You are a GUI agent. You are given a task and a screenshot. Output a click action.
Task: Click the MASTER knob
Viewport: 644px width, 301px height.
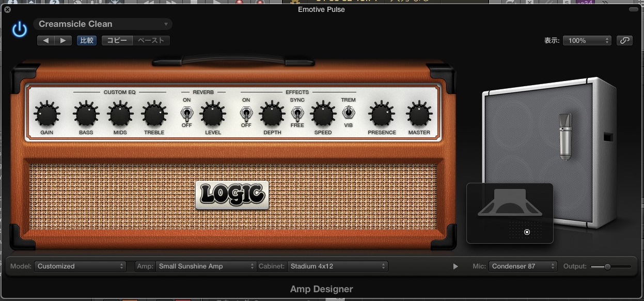coord(419,114)
